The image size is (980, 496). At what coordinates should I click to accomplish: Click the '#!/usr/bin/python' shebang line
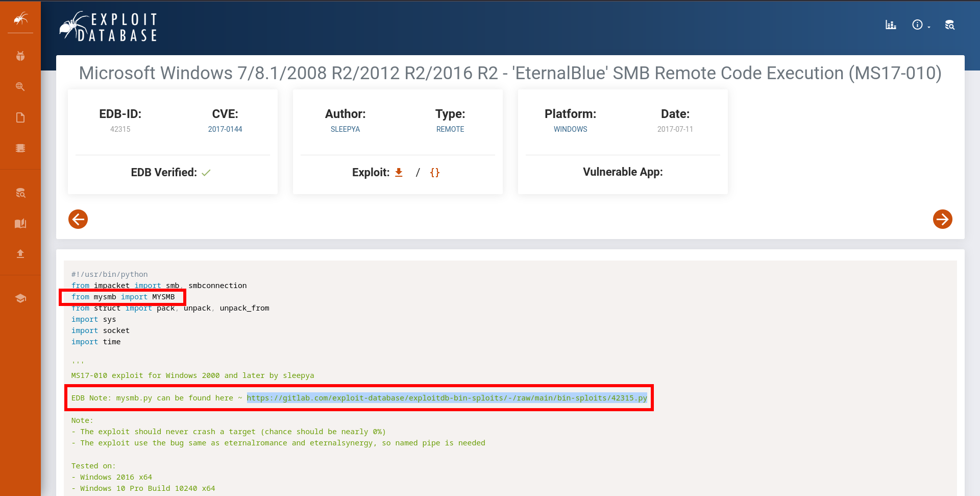click(x=110, y=274)
